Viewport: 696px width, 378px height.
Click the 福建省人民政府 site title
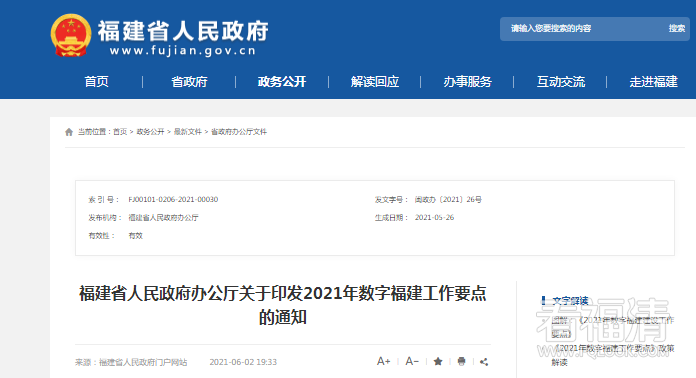pos(183,31)
